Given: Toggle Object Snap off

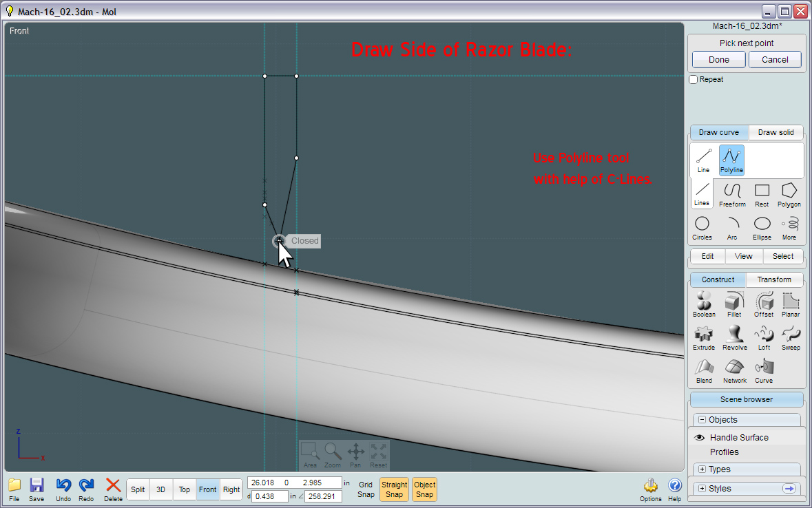Looking at the screenshot, I should tap(424, 489).
